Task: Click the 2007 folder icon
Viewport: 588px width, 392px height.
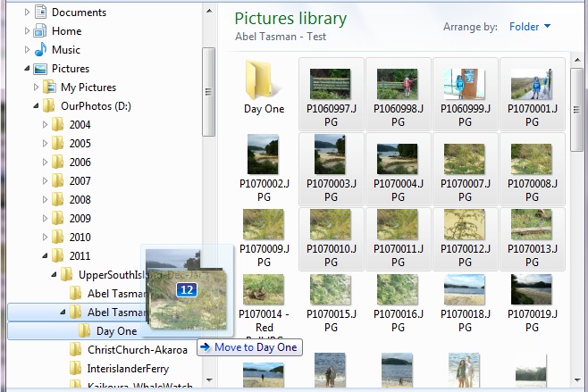Action: 57,180
